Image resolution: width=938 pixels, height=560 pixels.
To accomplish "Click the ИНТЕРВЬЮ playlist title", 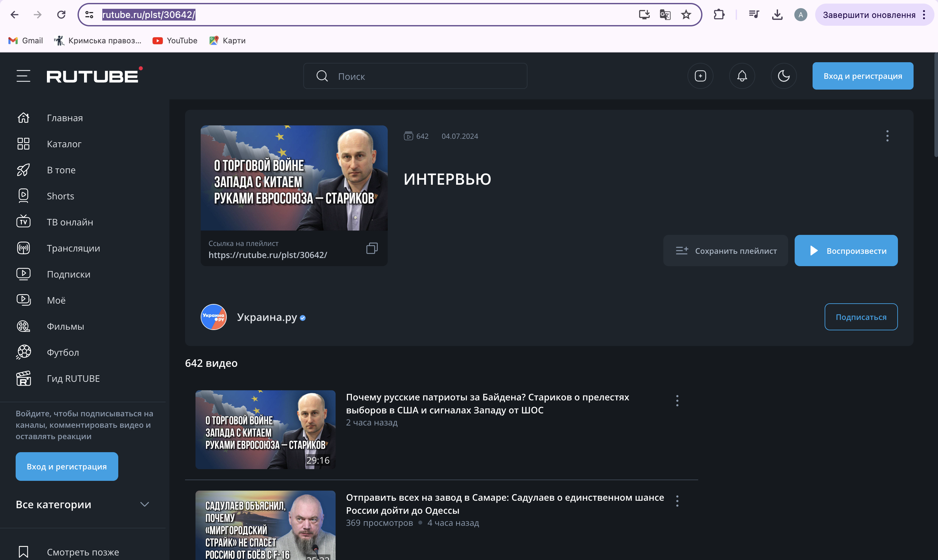I will point(447,179).
